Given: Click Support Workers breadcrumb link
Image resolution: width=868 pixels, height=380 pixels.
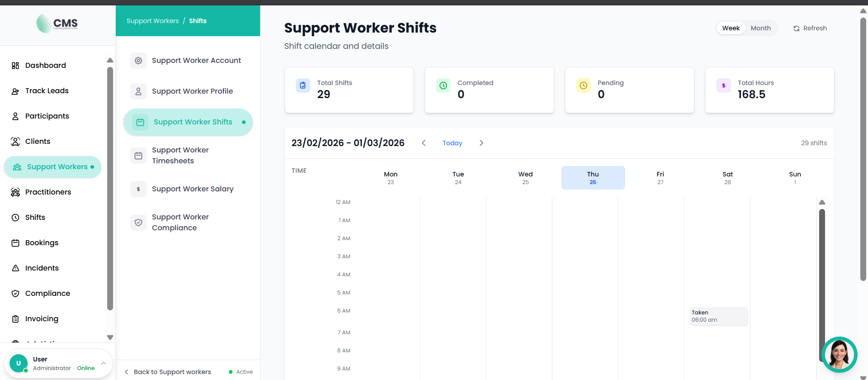Looking at the screenshot, I should click(152, 21).
